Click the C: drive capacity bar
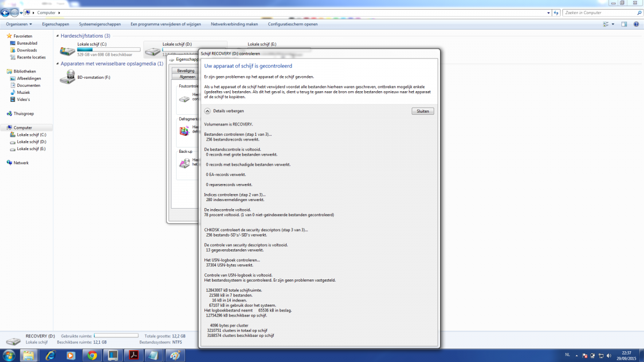Screen dimensions: 644x362 point(109,49)
